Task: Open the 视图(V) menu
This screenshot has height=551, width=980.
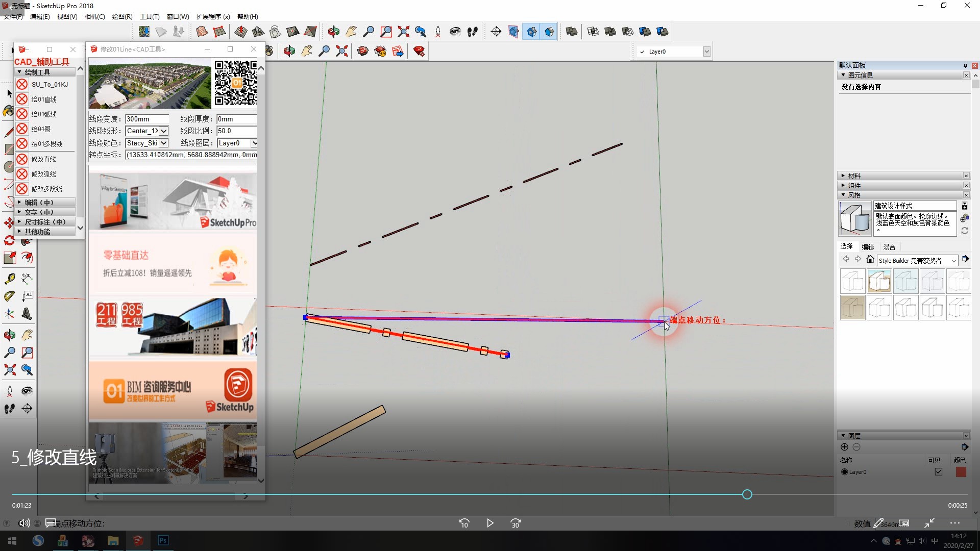Action: (67, 17)
